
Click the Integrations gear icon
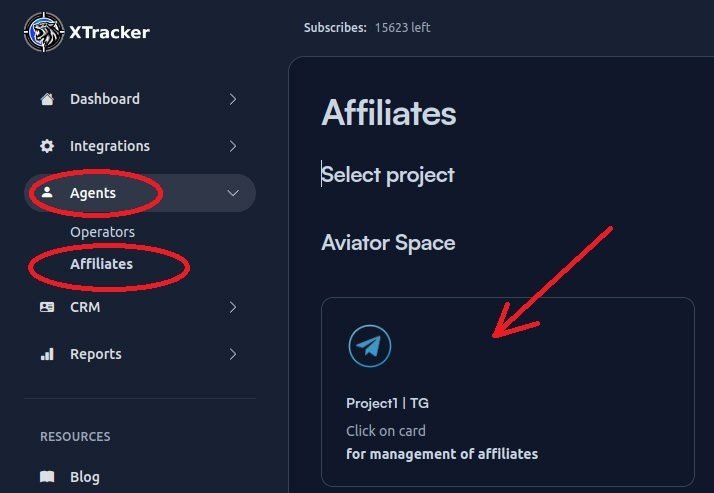coord(47,146)
